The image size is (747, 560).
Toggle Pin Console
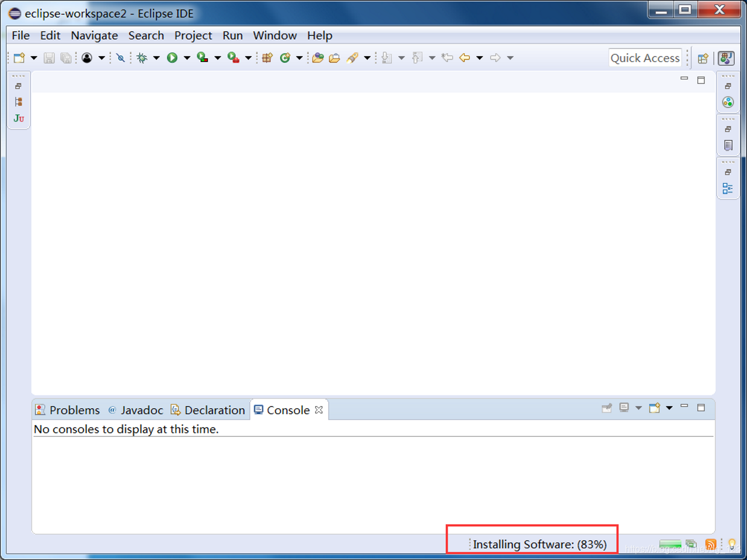point(607,408)
